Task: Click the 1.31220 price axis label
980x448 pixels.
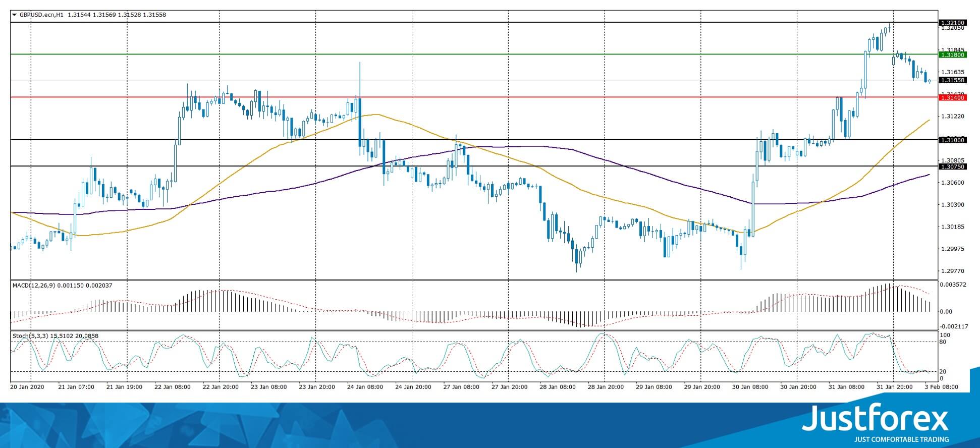Action: (953, 117)
